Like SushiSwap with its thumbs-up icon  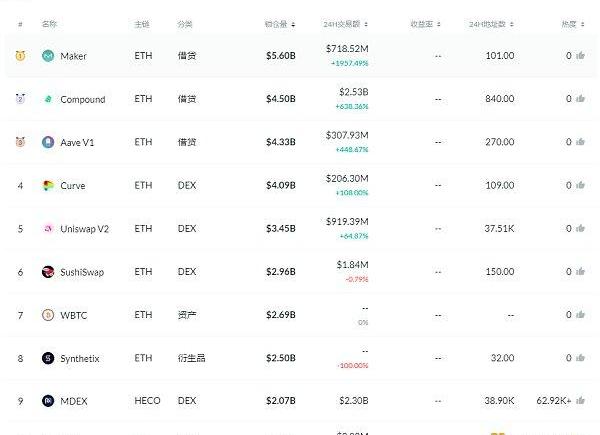point(580,272)
